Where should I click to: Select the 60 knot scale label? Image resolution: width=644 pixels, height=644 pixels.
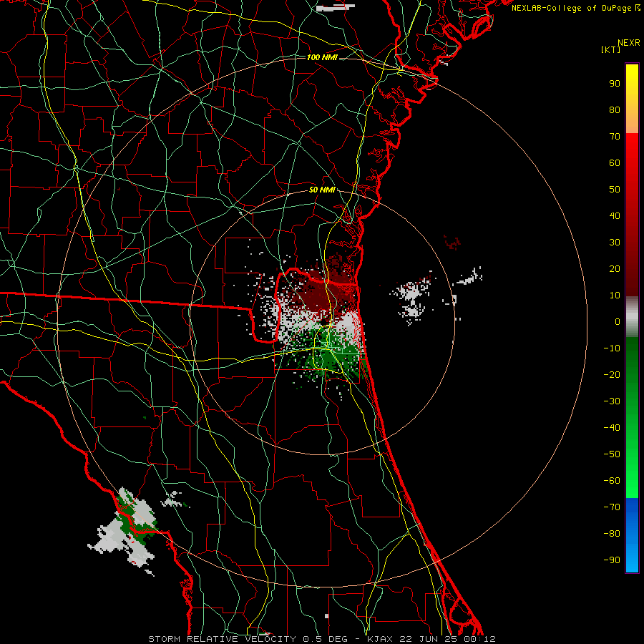(x=615, y=162)
